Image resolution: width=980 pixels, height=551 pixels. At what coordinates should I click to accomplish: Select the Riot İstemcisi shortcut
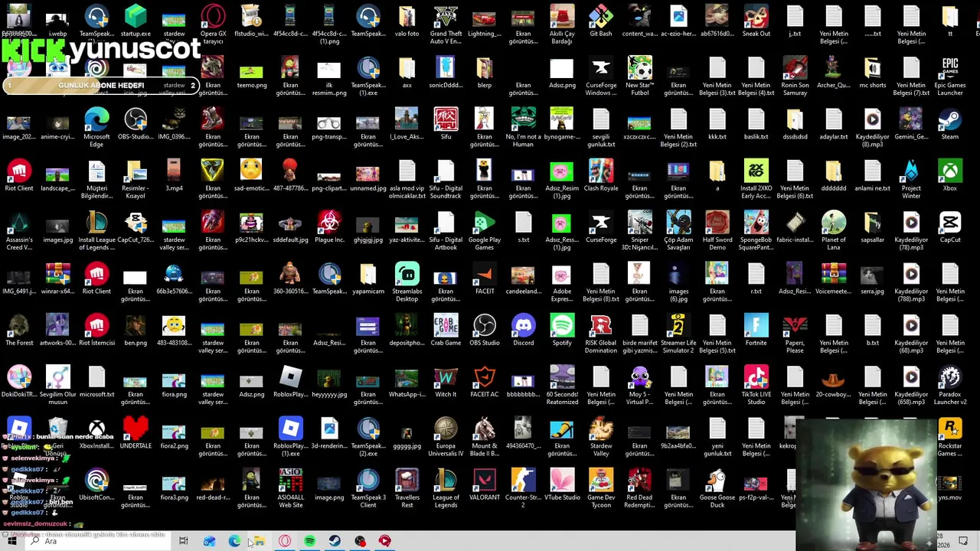pyautogui.click(x=96, y=330)
